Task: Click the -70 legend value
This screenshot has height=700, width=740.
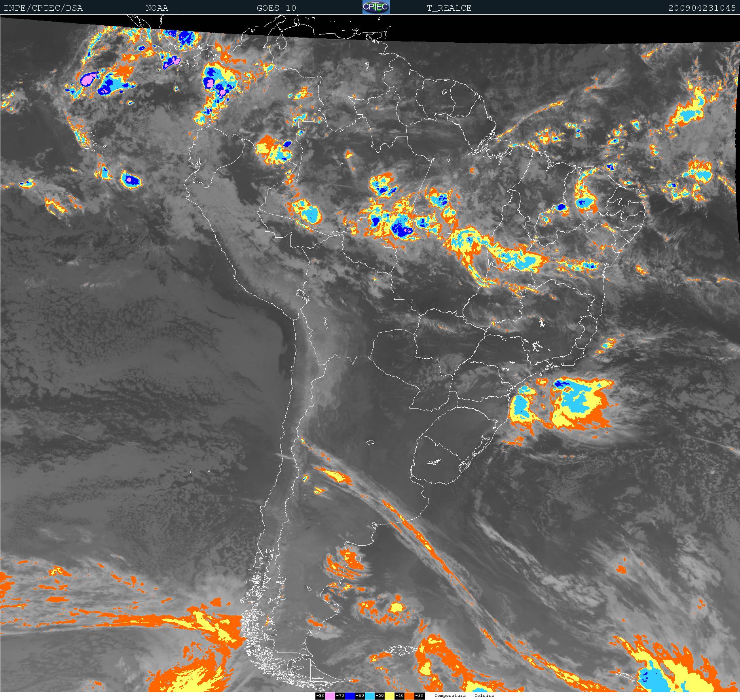Action: click(x=340, y=696)
